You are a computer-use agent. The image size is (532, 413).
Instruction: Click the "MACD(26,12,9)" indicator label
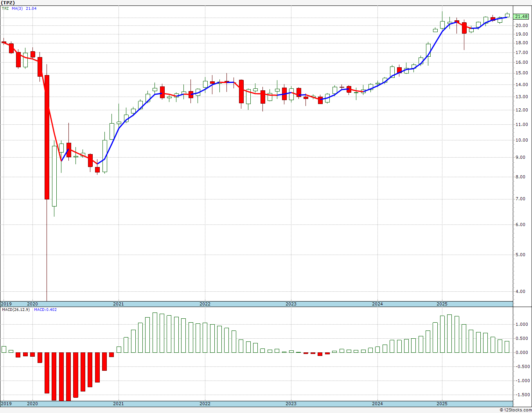tap(16, 310)
